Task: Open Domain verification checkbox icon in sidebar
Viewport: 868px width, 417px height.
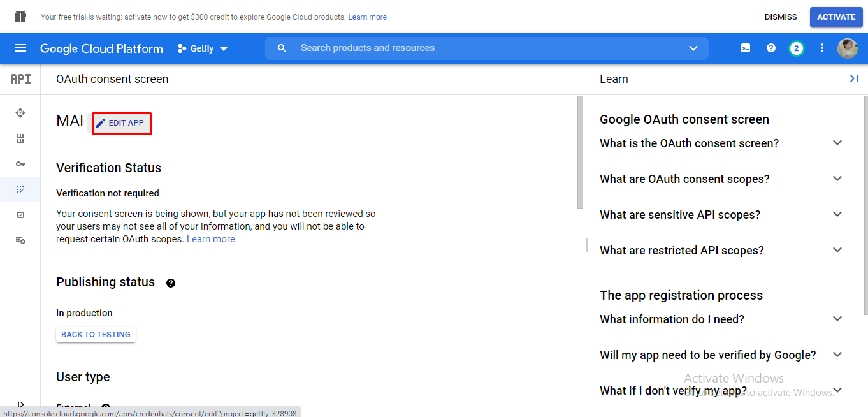Action: (20, 215)
